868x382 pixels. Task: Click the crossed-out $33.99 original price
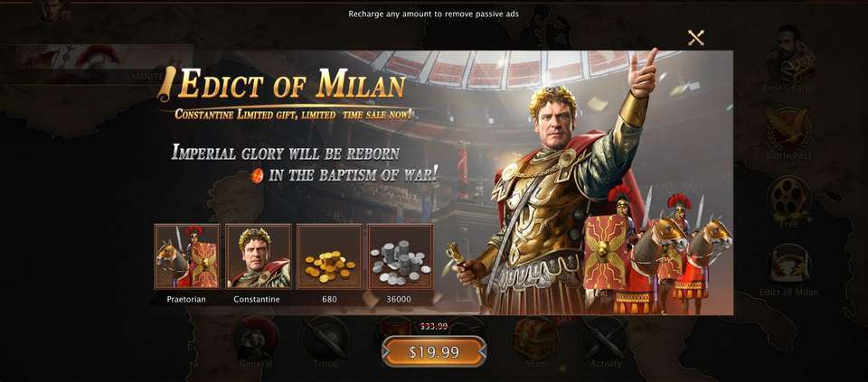click(x=434, y=326)
